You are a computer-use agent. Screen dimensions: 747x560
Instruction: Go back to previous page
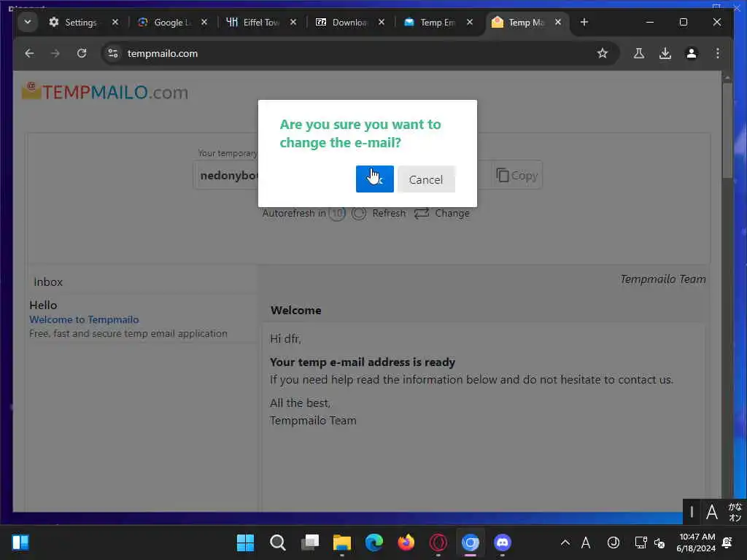point(29,53)
